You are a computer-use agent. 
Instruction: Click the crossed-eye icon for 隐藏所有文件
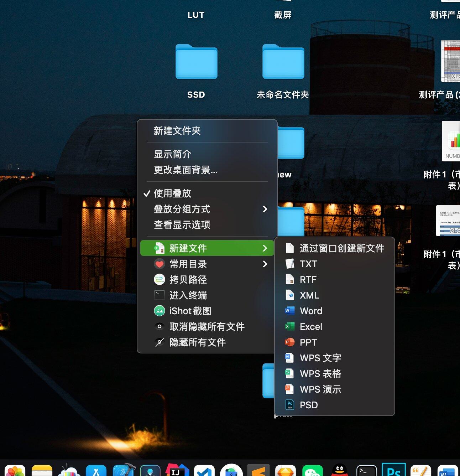coord(159,342)
